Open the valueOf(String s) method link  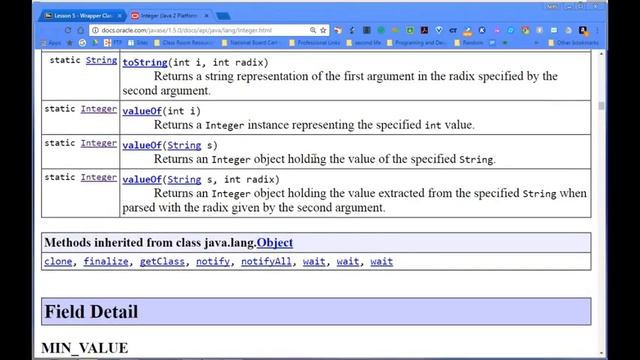pyautogui.click(x=142, y=145)
